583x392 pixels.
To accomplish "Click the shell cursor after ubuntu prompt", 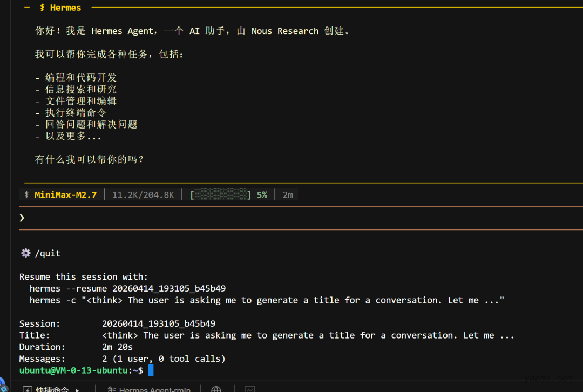I will 151,370.
